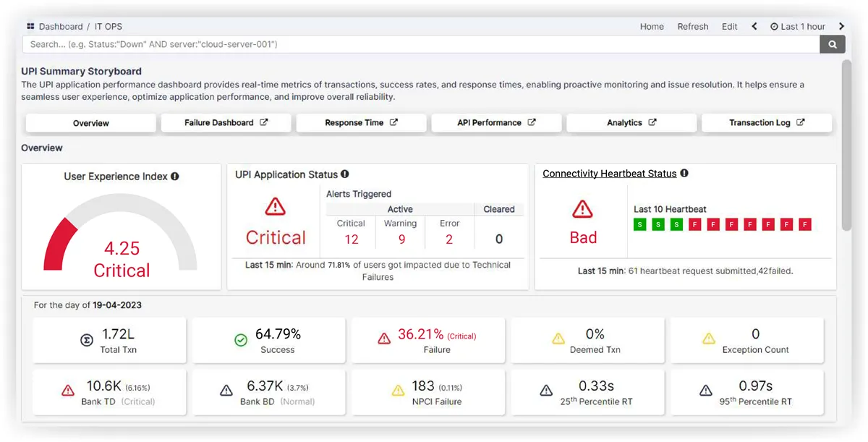Click the 0.97s percentile value
Viewport: 868px width, 442px height.
coord(756,386)
